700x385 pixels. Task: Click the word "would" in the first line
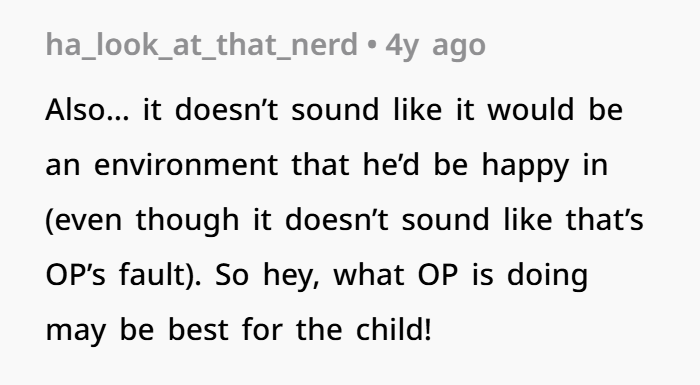tap(531, 109)
